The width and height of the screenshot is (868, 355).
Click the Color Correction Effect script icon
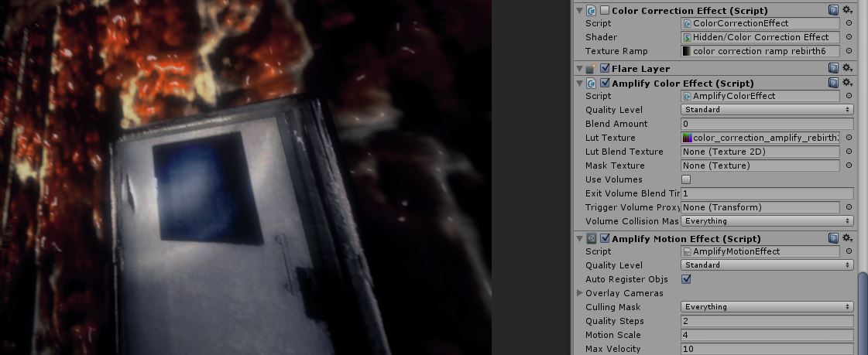click(x=592, y=11)
